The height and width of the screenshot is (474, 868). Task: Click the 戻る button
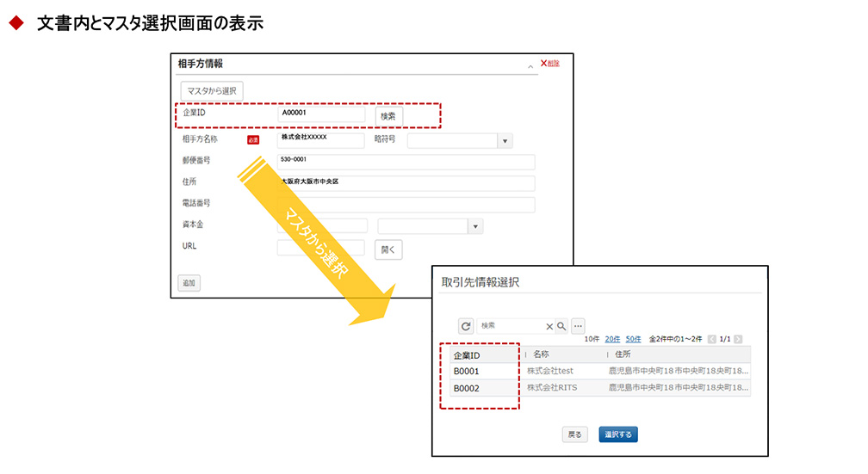(x=575, y=434)
